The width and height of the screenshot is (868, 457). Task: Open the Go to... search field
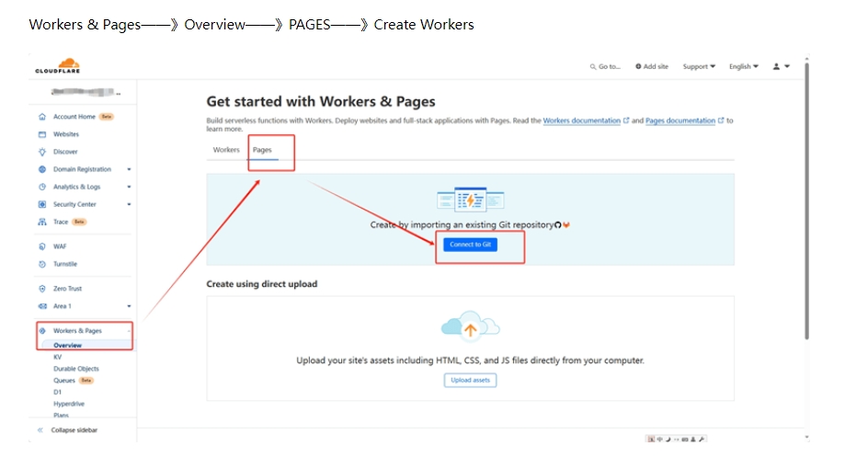[x=605, y=66]
